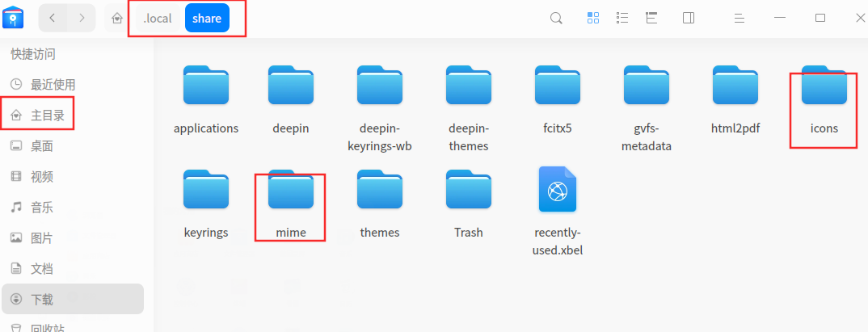Select the html2pdf folder

pyautogui.click(x=735, y=99)
